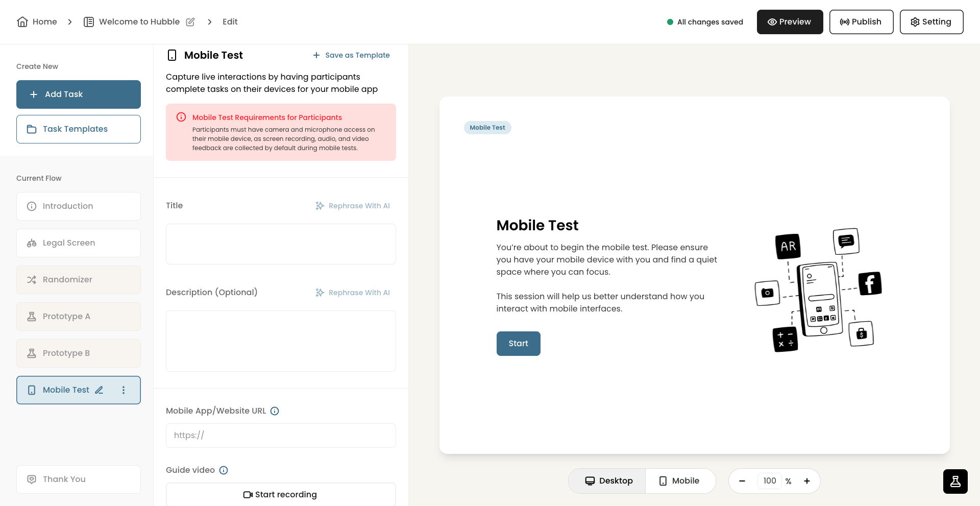Start recording a guide video
This screenshot has height=506, width=980.
pyautogui.click(x=281, y=495)
